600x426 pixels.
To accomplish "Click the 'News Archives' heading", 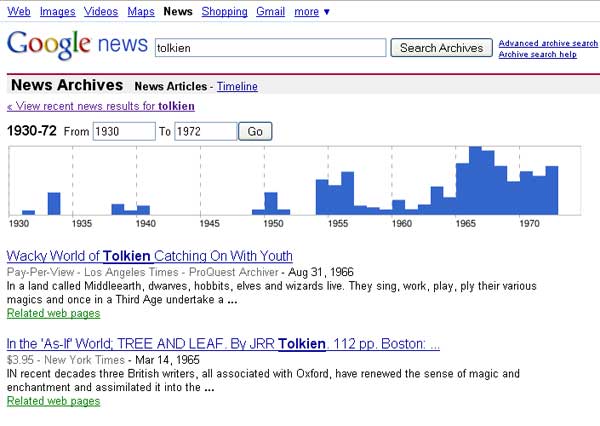I will point(67,85).
